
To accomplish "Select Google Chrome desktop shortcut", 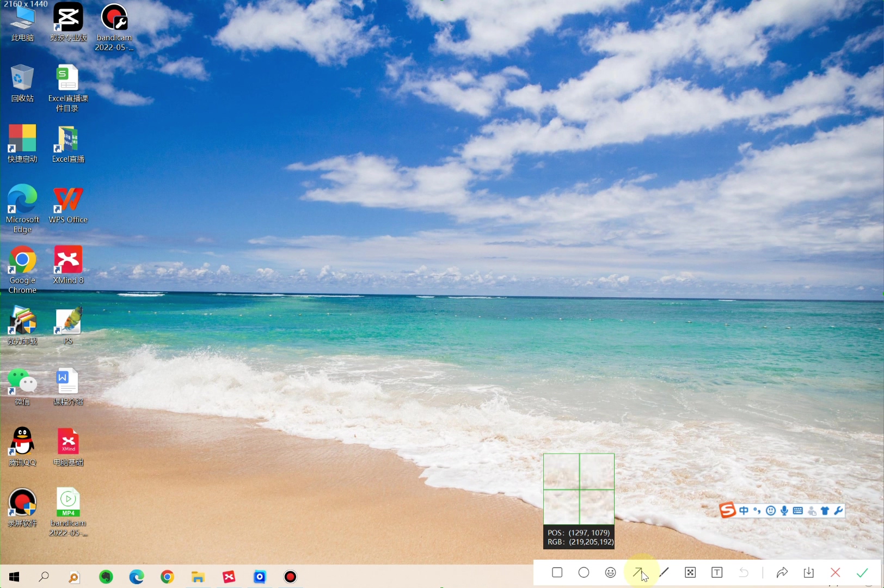I will pyautogui.click(x=22, y=269).
